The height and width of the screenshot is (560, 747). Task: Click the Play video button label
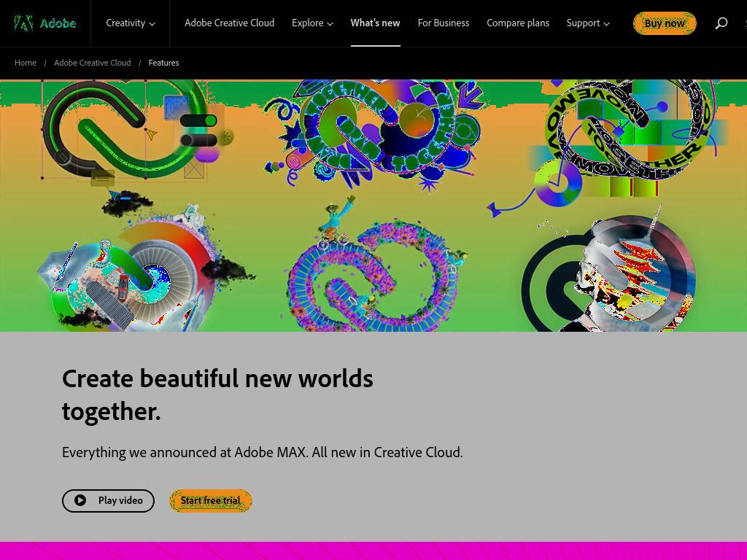(120, 500)
